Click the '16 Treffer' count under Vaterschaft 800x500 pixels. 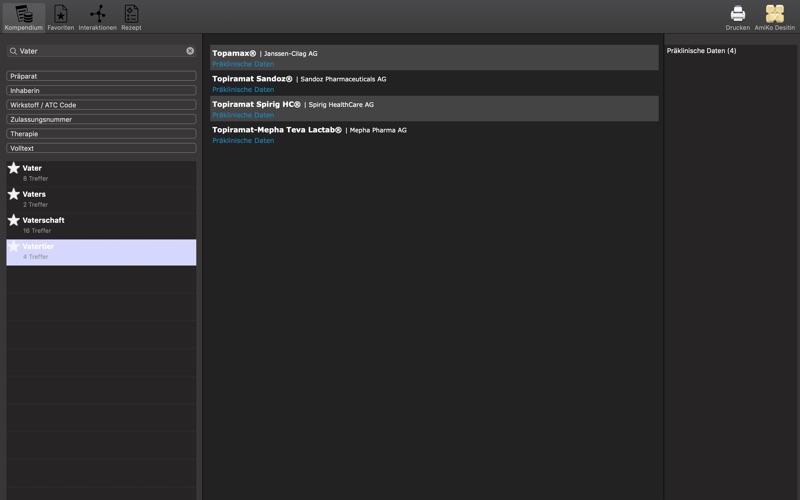pyautogui.click(x=37, y=231)
